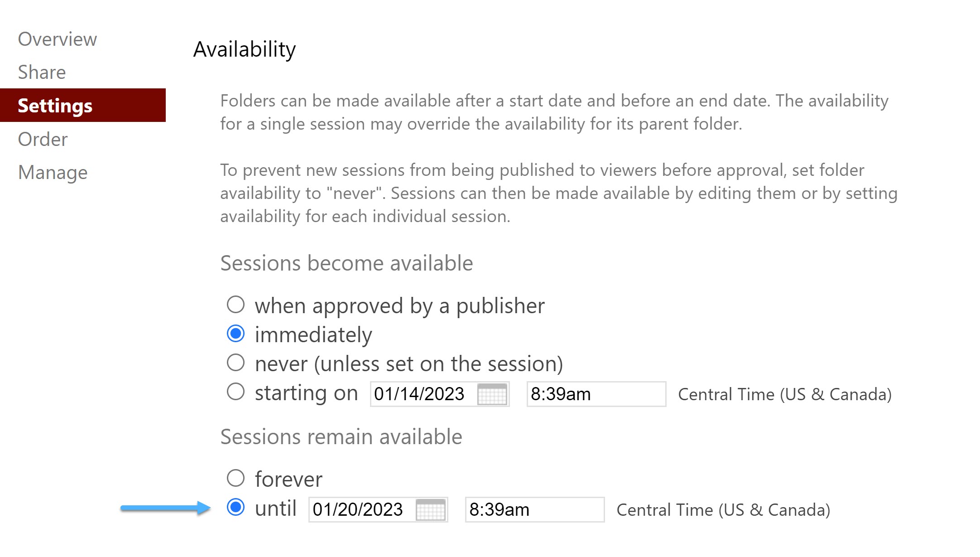Select the 'immediately' availability option
The width and height of the screenshot is (980, 557).
point(235,334)
